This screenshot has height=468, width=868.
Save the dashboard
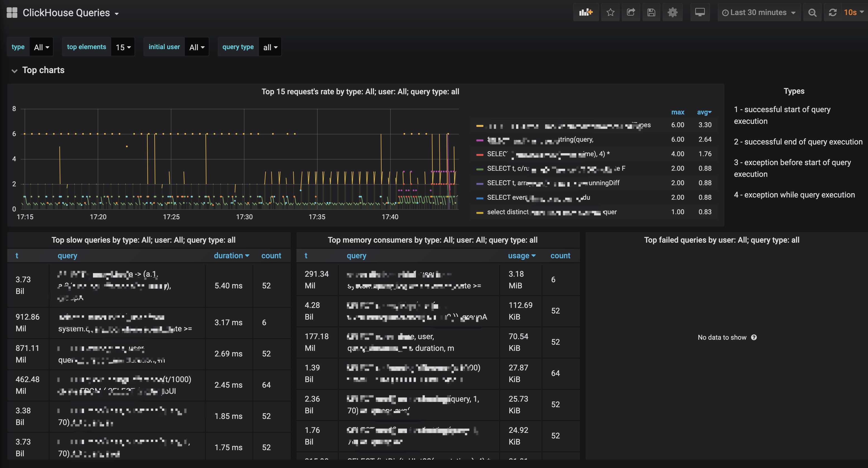point(651,13)
